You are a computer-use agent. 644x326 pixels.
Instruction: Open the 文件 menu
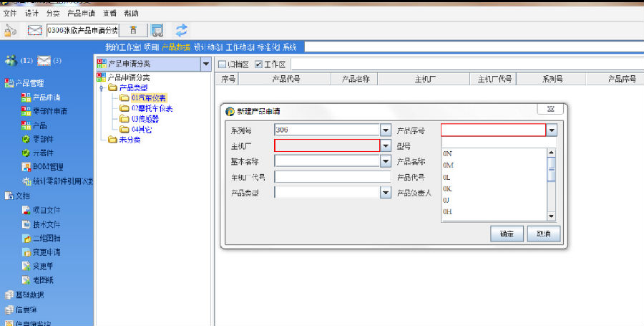coord(10,13)
